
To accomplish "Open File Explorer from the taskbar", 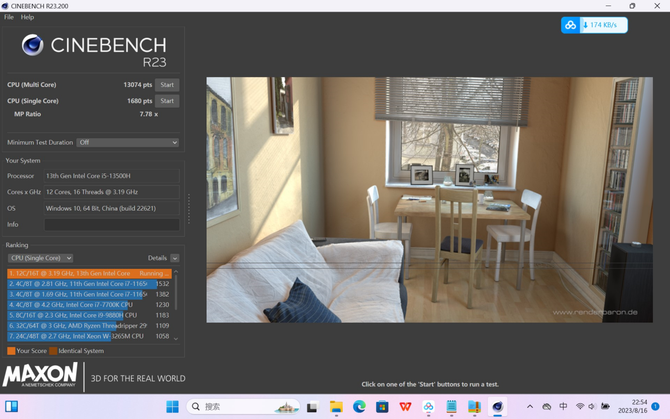I will coord(336,407).
